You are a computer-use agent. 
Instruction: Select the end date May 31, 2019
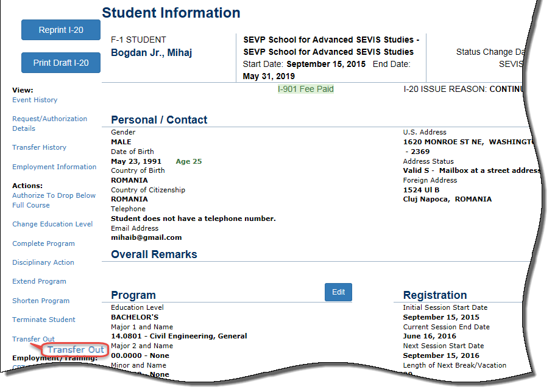(269, 76)
